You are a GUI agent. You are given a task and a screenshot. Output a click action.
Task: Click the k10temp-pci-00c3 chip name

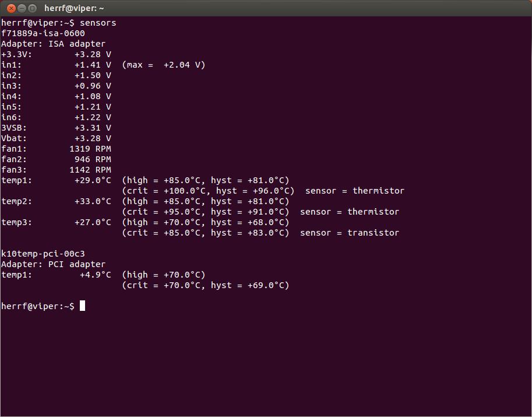43,254
